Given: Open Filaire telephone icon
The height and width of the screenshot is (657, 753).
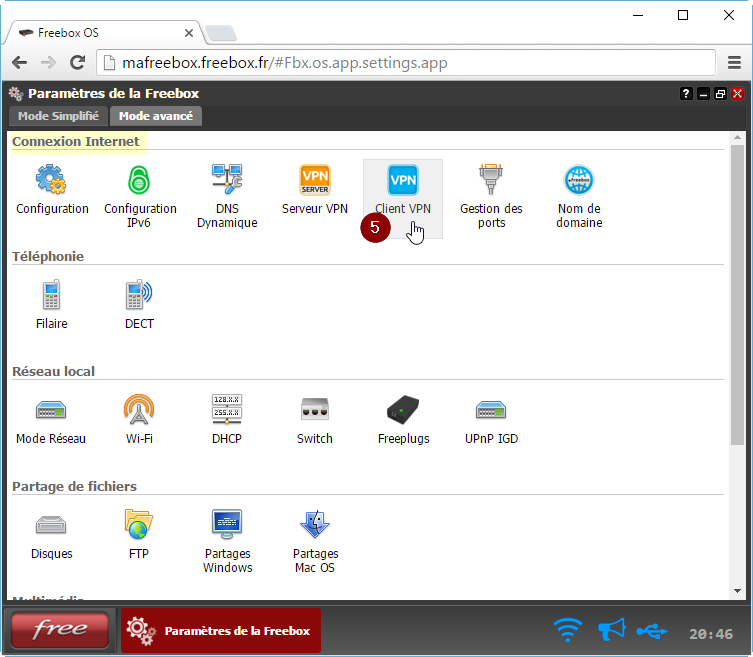Looking at the screenshot, I should click(51, 294).
